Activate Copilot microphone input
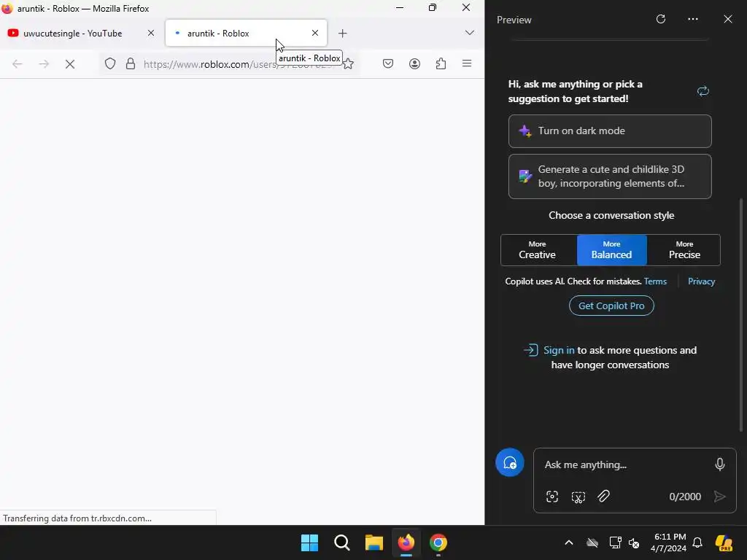The height and width of the screenshot is (560, 747). tap(720, 464)
